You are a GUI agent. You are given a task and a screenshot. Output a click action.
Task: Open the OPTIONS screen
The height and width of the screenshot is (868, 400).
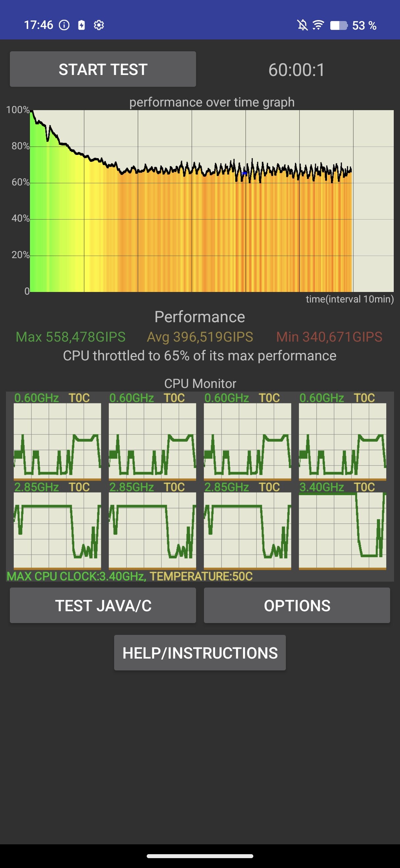296,606
